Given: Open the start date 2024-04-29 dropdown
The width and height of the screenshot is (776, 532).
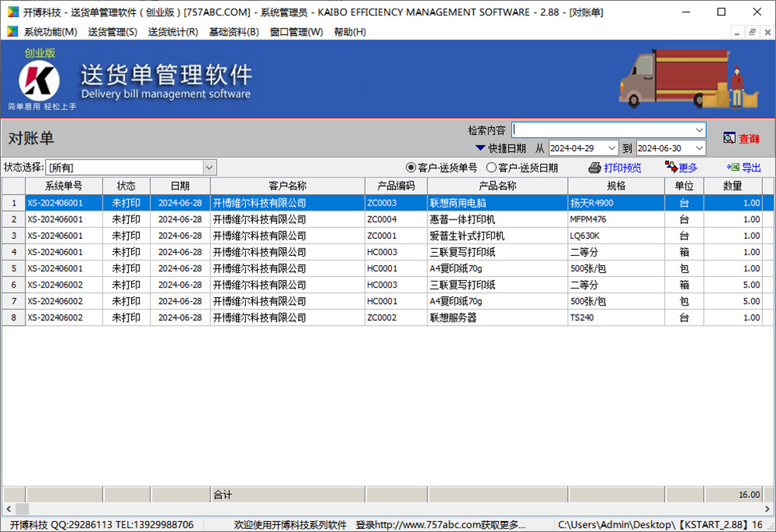Looking at the screenshot, I should tap(611, 148).
